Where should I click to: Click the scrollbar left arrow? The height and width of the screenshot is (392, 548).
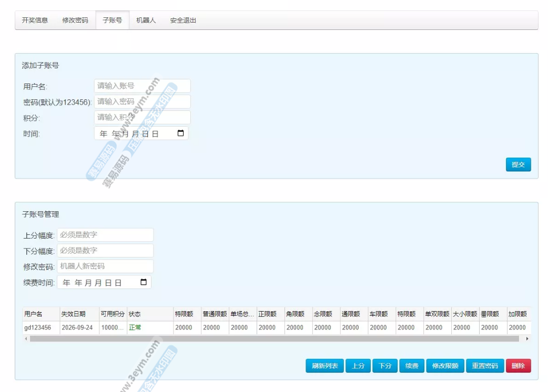coord(26,339)
